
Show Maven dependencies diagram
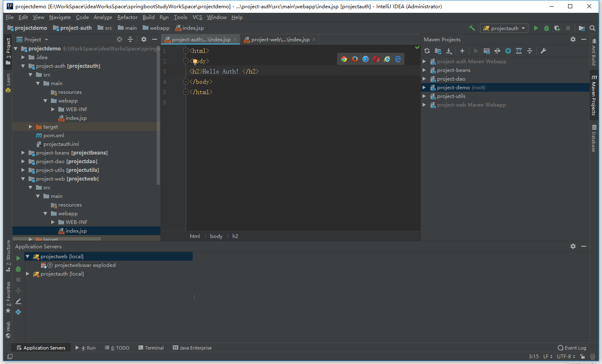coord(519,51)
